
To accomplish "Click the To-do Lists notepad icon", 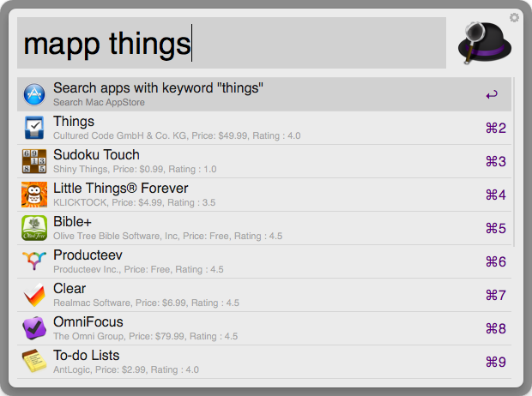I will coord(34,361).
